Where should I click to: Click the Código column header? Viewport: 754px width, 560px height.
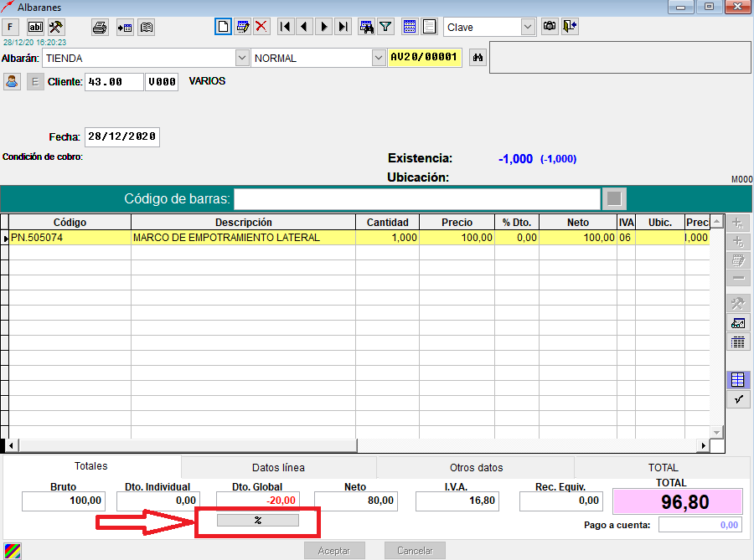pos(70,223)
